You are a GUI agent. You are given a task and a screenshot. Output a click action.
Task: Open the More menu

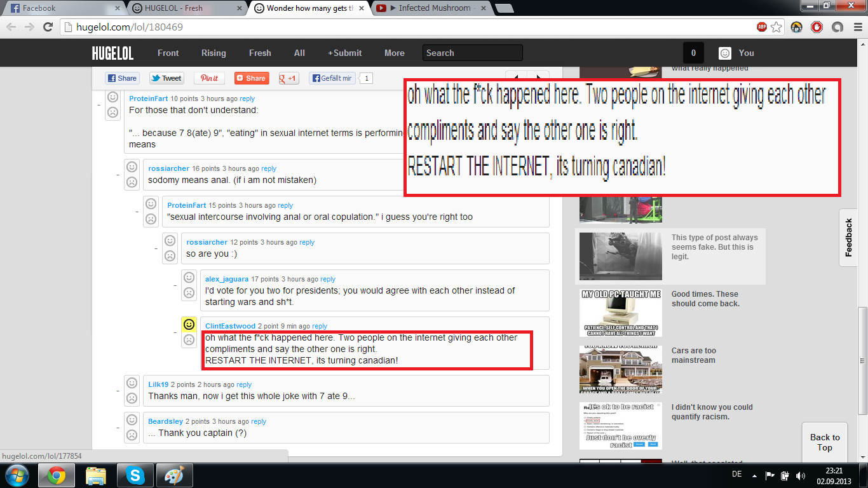coord(395,53)
